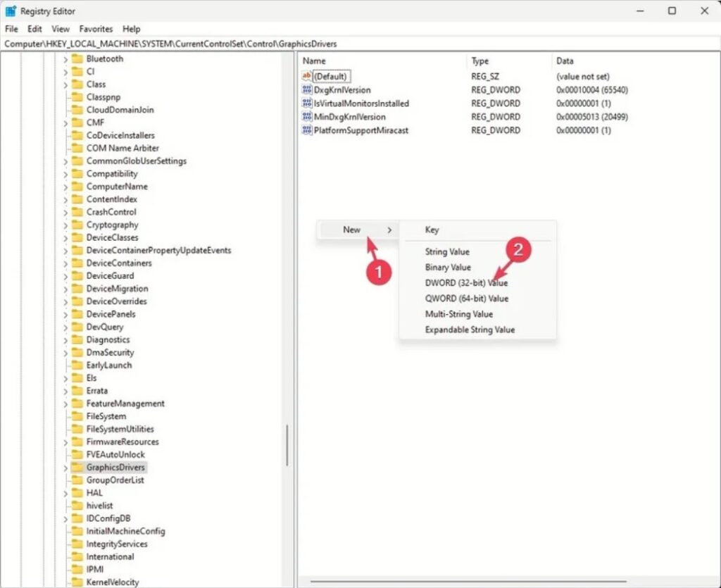Image resolution: width=721 pixels, height=588 pixels.
Task: Expand the DeviceGuard tree node
Action: (x=65, y=276)
